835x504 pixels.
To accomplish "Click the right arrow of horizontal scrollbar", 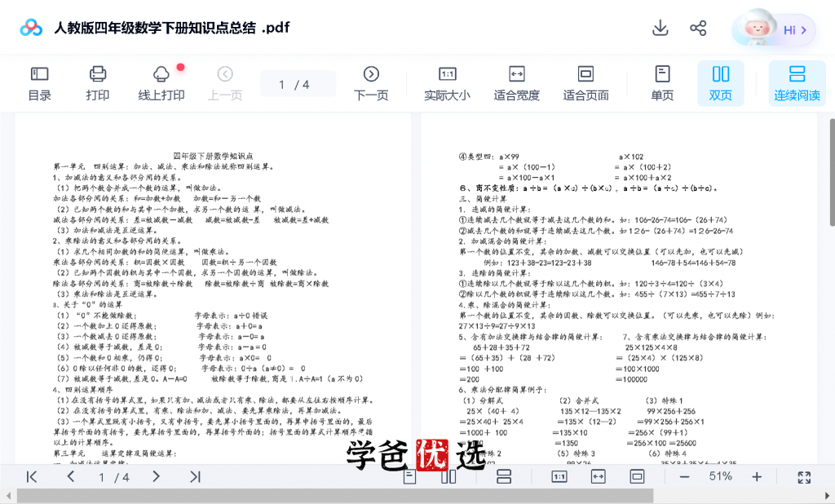I will tap(827, 496).
